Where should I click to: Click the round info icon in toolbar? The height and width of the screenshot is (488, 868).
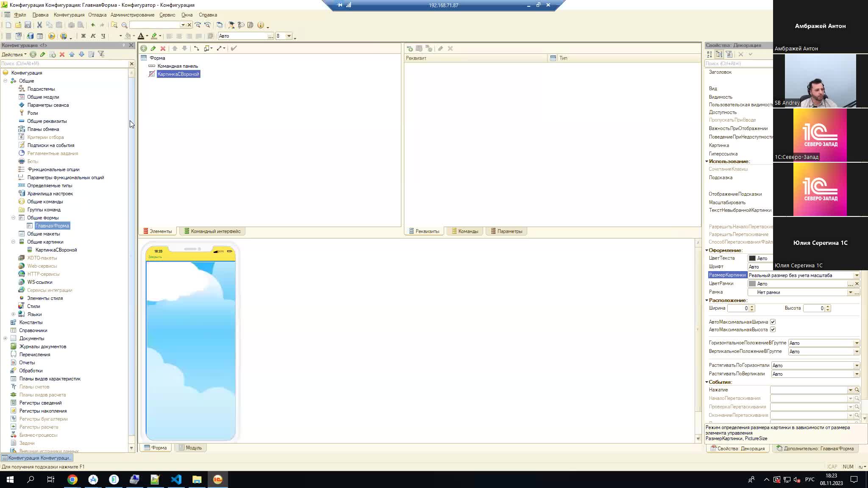261,25
